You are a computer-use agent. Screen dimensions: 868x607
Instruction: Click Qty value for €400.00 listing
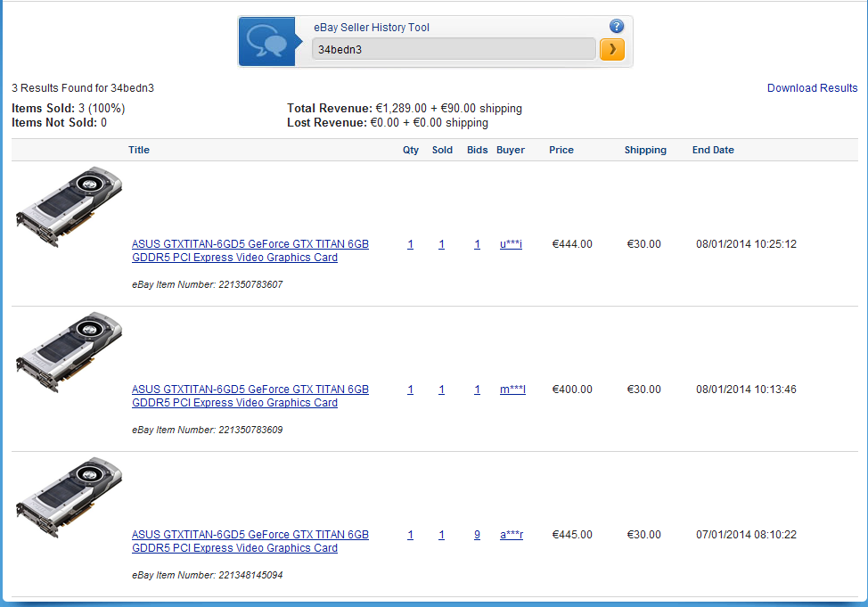410,390
